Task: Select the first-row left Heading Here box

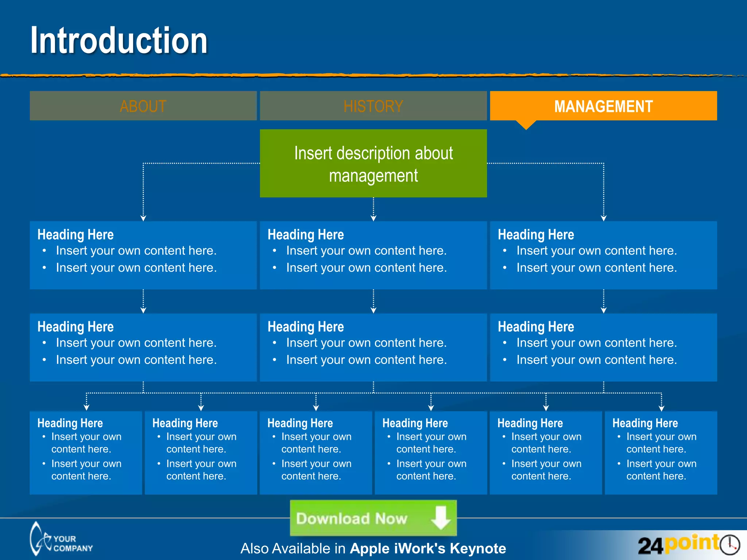Action: [x=143, y=255]
